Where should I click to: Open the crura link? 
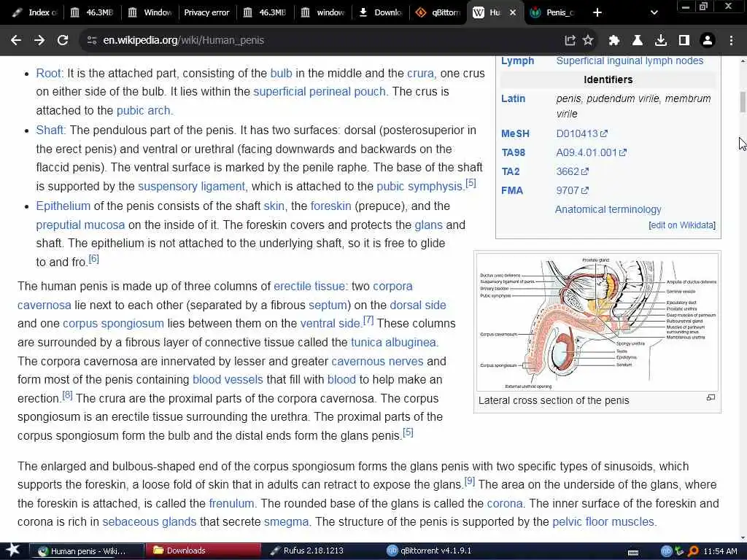420,74
